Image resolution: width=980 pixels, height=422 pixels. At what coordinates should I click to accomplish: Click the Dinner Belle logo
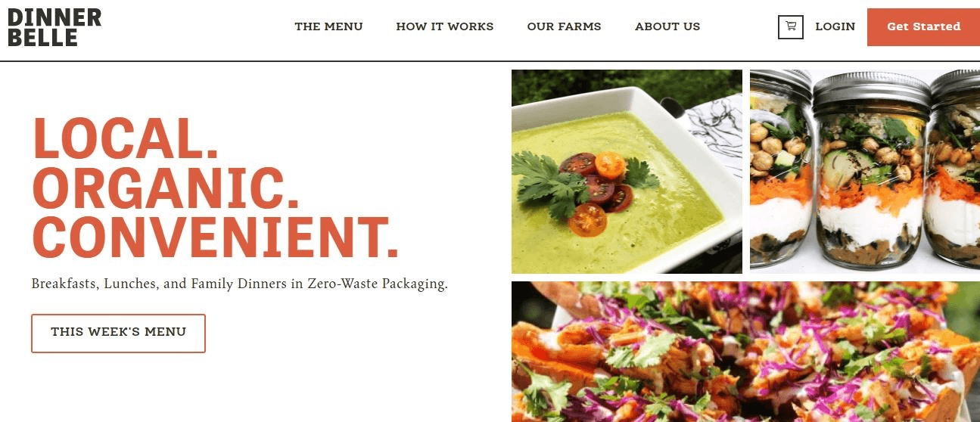pos(54,27)
